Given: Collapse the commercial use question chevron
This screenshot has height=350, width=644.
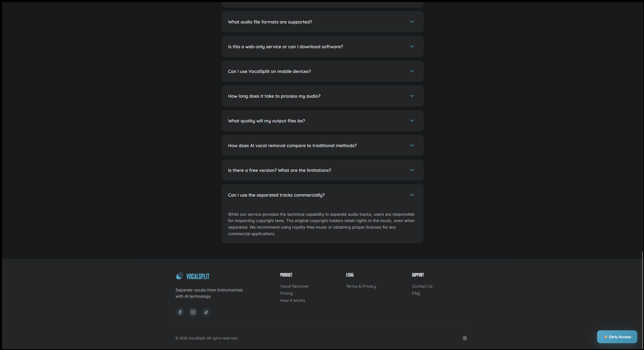Looking at the screenshot, I should click(412, 195).
